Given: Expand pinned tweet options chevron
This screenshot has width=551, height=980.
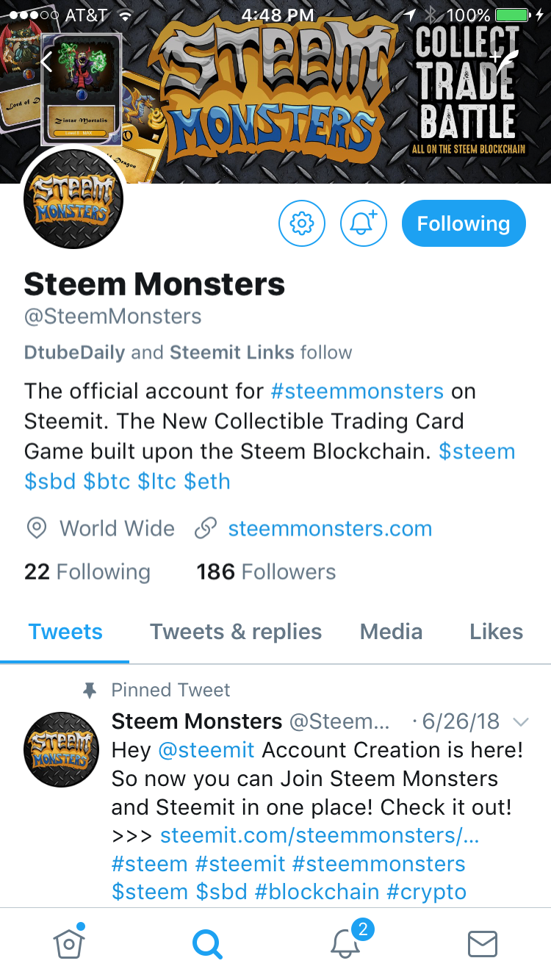Looking at the screenshot, I should [521, 722].
